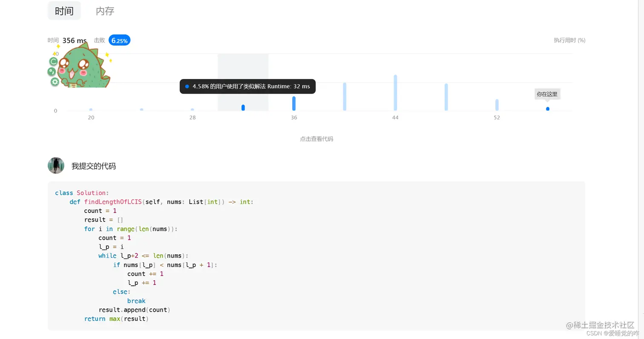Screen dimensions: 644x339
Task: Click the 356 ms time value
Action: pos(75,40)
